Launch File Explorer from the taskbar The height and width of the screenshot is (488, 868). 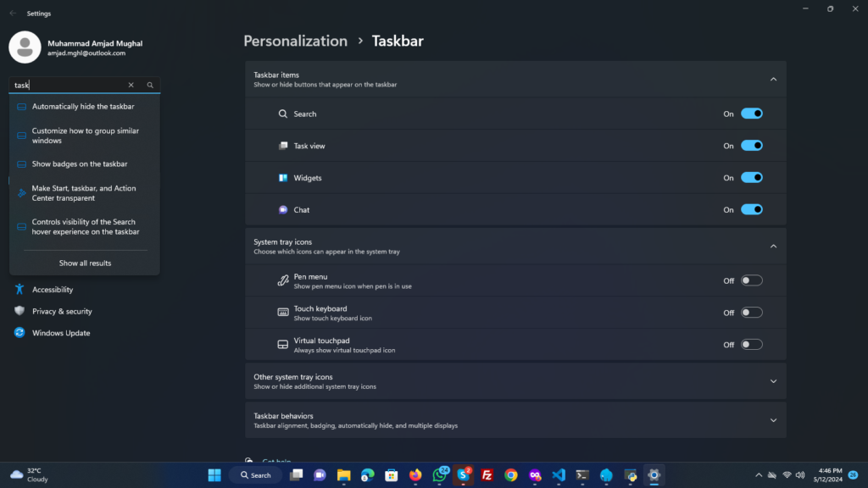pos(343,475)
